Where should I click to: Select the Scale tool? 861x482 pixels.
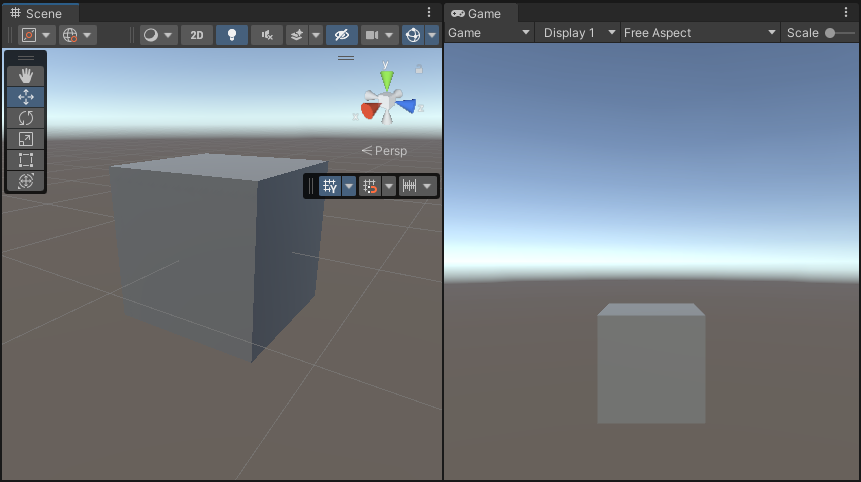26,139
